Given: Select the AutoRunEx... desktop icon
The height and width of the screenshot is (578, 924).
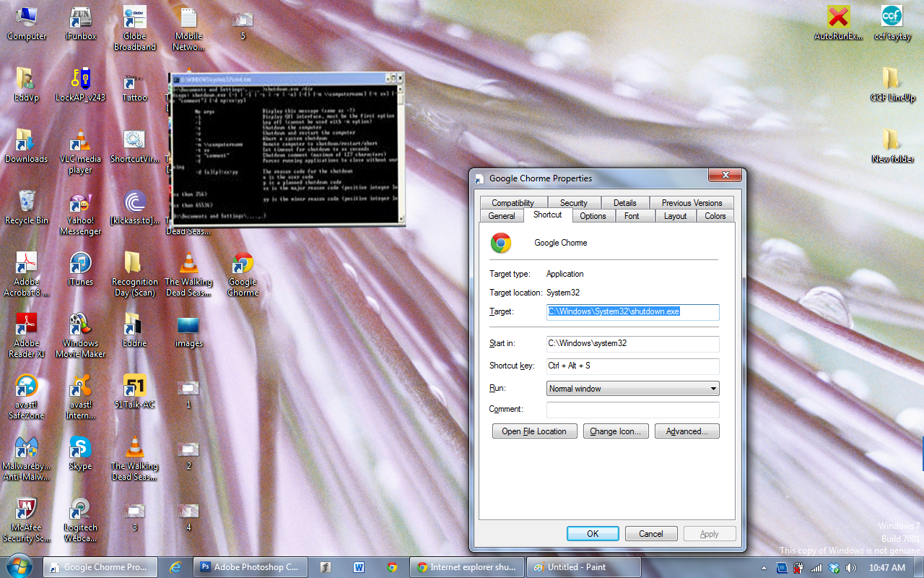Looking at the screenshot, I should click(x=838, y=23).
